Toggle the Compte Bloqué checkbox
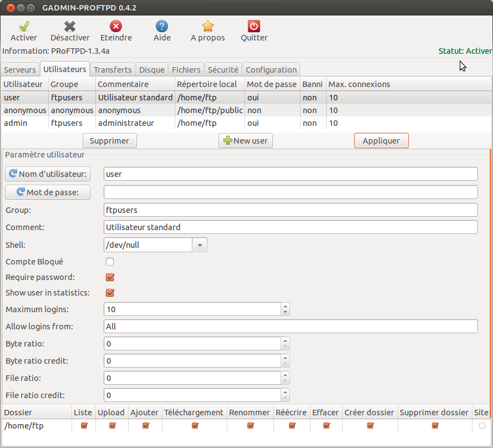The image size is (493, 448). pos(110,262)
